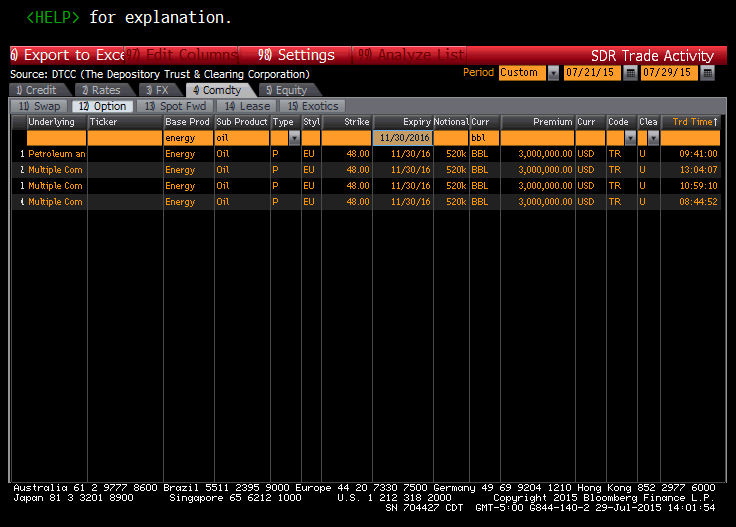This screenshot has width=736, height=527.
Task: Open calendar picker for end date 07/29/15
Action: click(708, 73)
